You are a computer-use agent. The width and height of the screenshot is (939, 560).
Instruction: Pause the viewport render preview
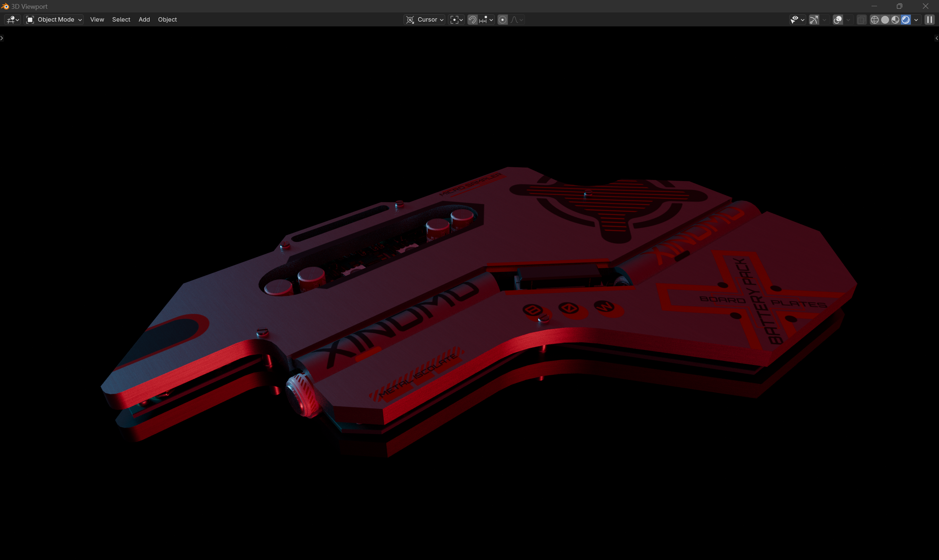tap(929, 20)
